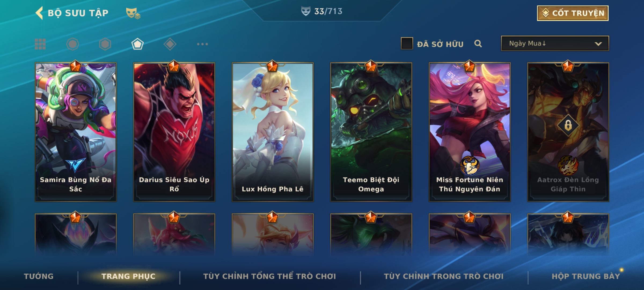Select the grid all-skins filter icon
The image size is (644, 290).
40,44
